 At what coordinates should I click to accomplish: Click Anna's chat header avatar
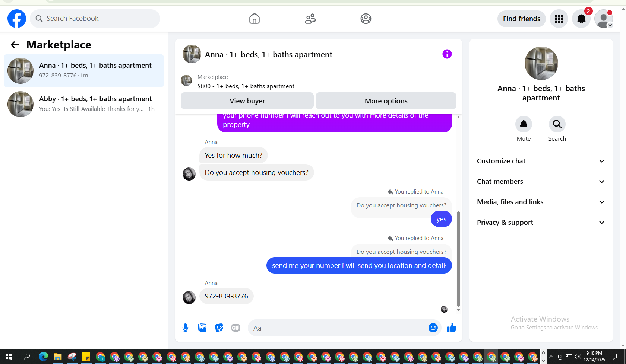[x=192, y=54]
